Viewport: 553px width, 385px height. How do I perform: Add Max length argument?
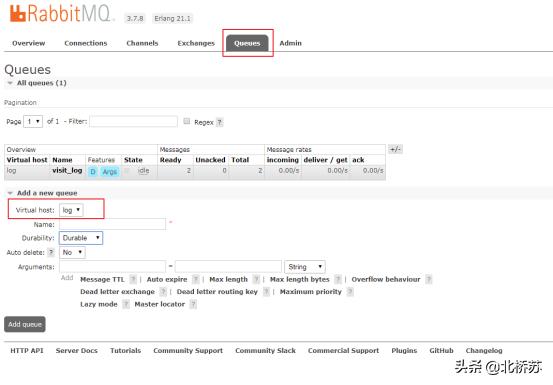[229, 279]
